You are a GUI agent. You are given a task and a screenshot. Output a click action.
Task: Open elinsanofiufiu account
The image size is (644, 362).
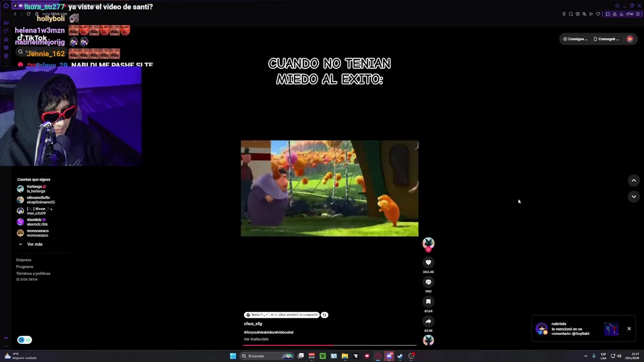(36, 200)
